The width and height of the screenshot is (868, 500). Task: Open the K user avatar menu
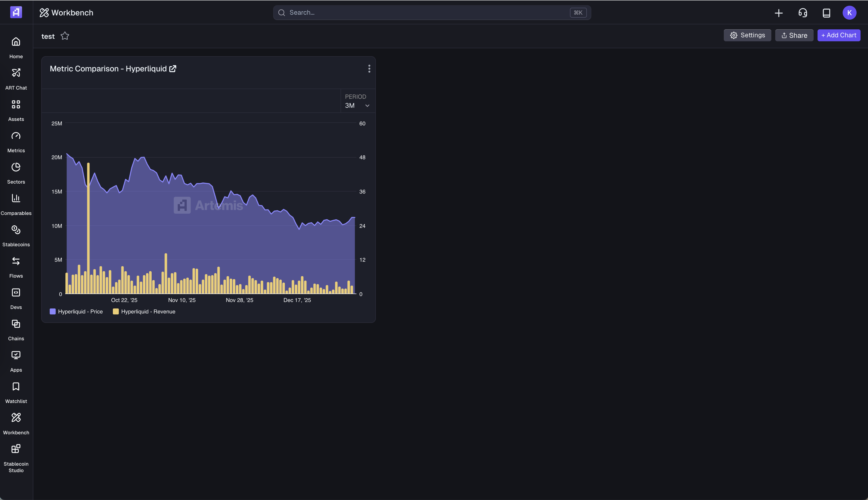(849, 13)
